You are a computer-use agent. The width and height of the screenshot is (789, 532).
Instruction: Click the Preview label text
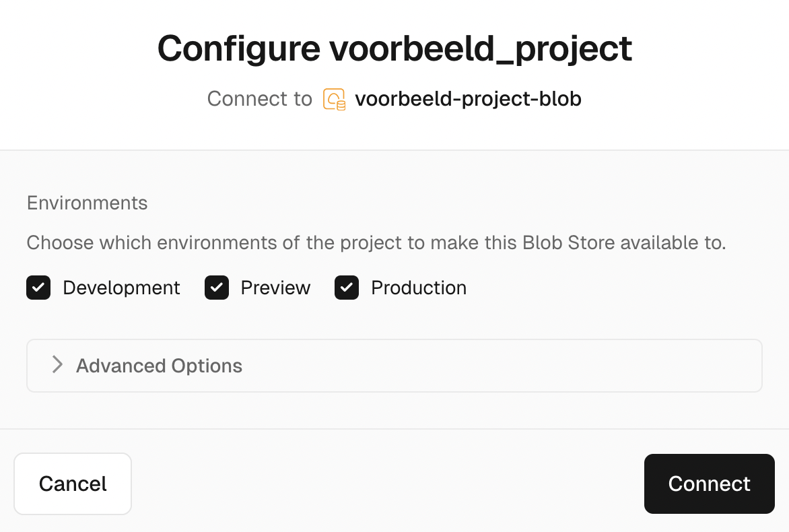click(x=275, y=288)
